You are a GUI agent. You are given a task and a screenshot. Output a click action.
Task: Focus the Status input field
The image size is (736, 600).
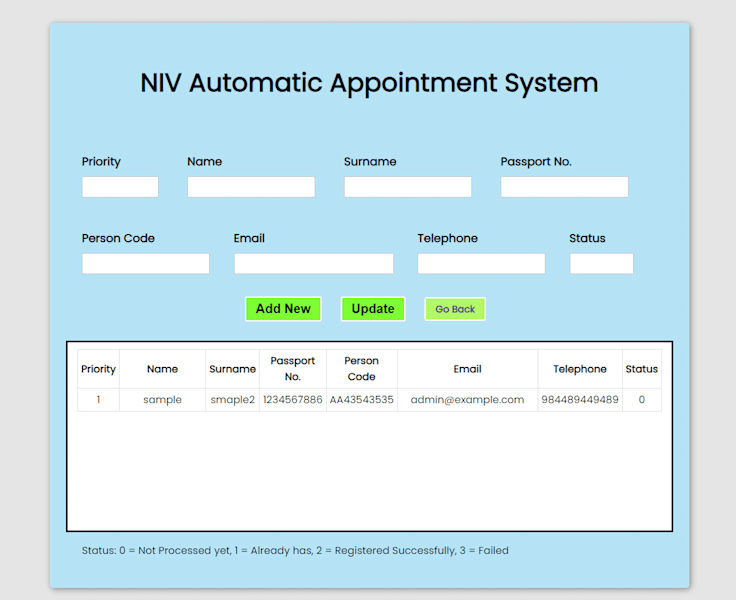pos(601,263)
